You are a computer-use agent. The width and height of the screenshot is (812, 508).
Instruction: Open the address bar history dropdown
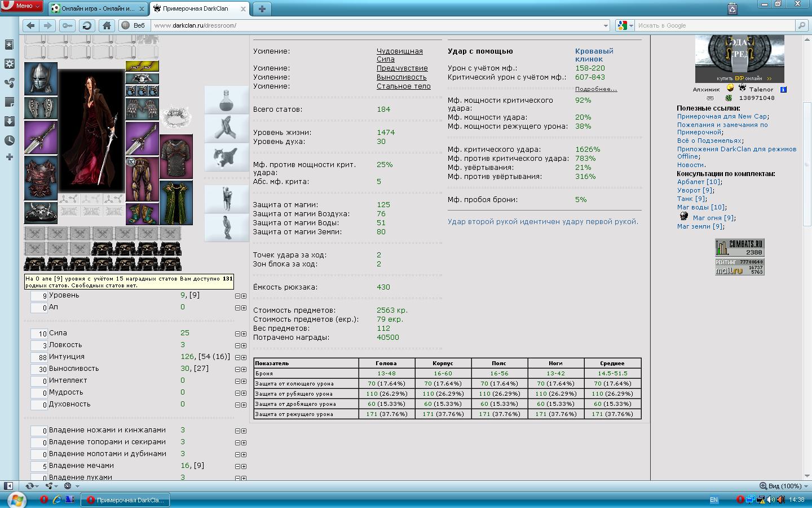(606, 25)
